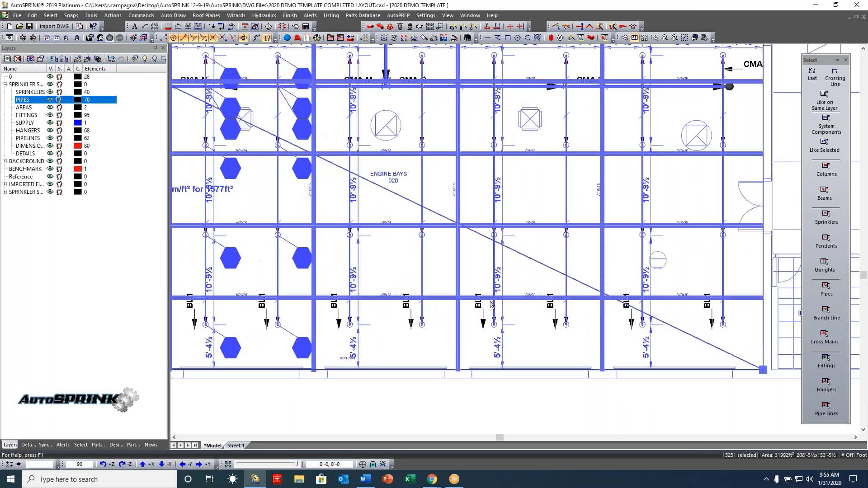Click the Save file icon
868x488 pixels.
(29, 26)
